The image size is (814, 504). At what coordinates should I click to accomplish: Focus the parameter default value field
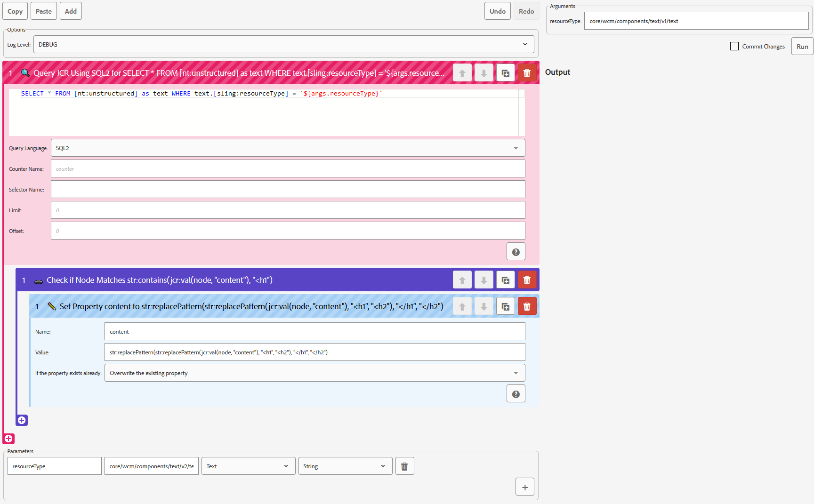pyautogui.click(x=152, y=466)
